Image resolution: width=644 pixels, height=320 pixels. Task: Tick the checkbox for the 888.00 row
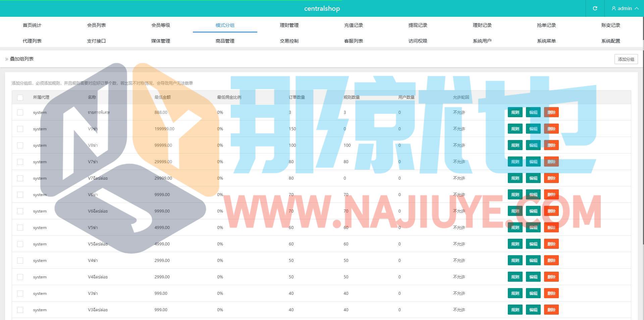click(20, 112)
